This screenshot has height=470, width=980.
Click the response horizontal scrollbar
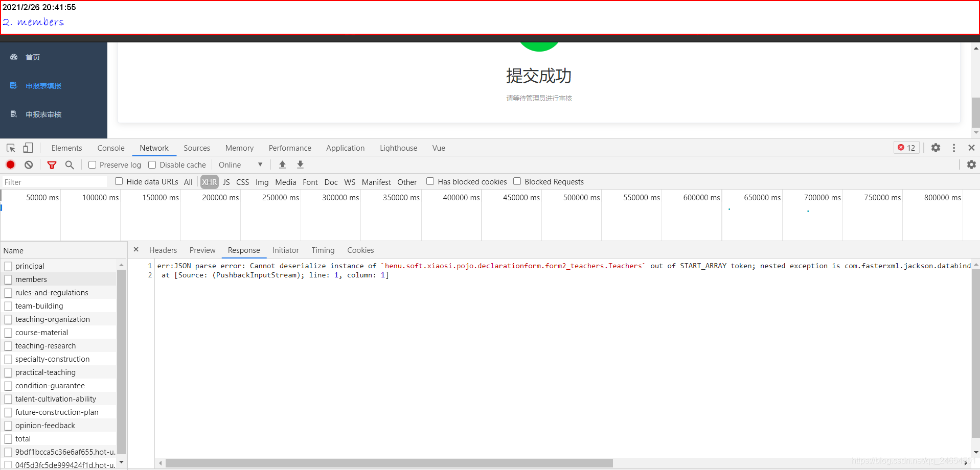pos(389,463)
